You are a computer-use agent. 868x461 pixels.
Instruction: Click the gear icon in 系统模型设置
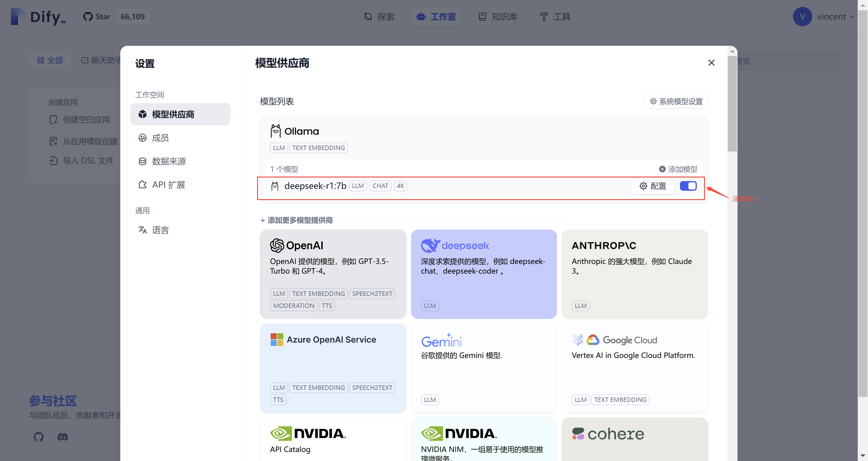click(x=653, y=101)
